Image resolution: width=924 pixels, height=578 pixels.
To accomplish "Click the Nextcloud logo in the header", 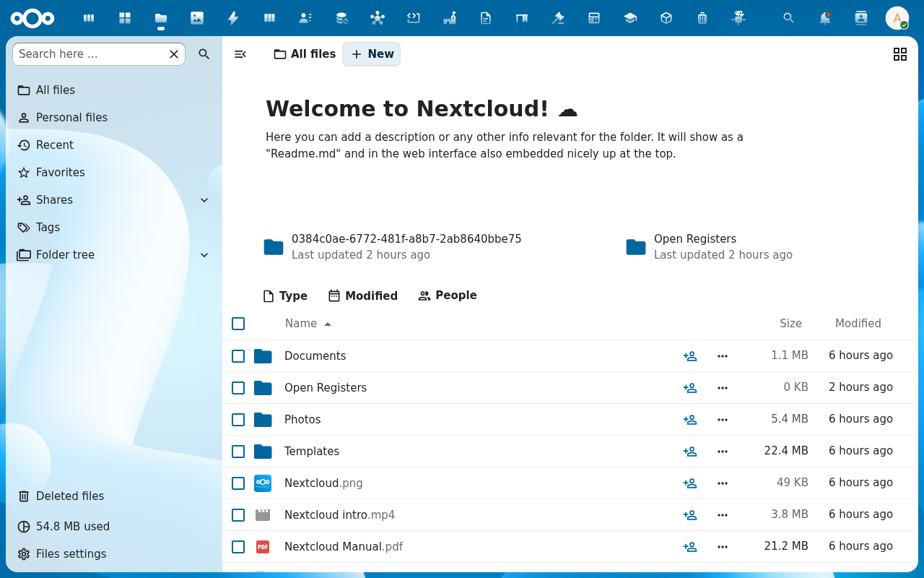I will pos(32,18).
